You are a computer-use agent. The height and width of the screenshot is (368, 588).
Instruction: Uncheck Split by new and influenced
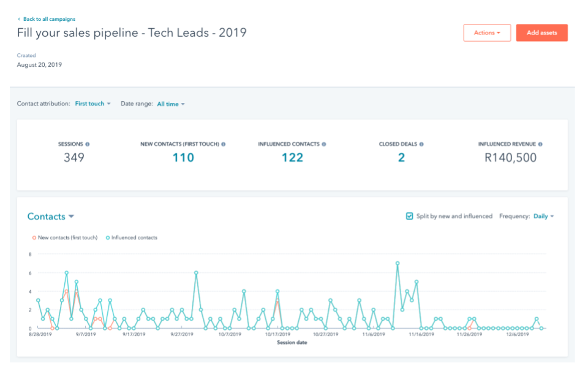tap(410, 216)
